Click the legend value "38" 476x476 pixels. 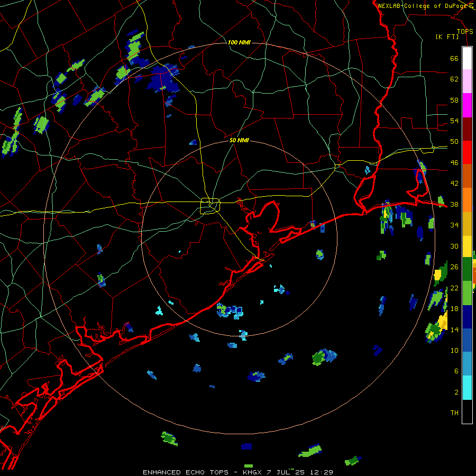(454, 204)
